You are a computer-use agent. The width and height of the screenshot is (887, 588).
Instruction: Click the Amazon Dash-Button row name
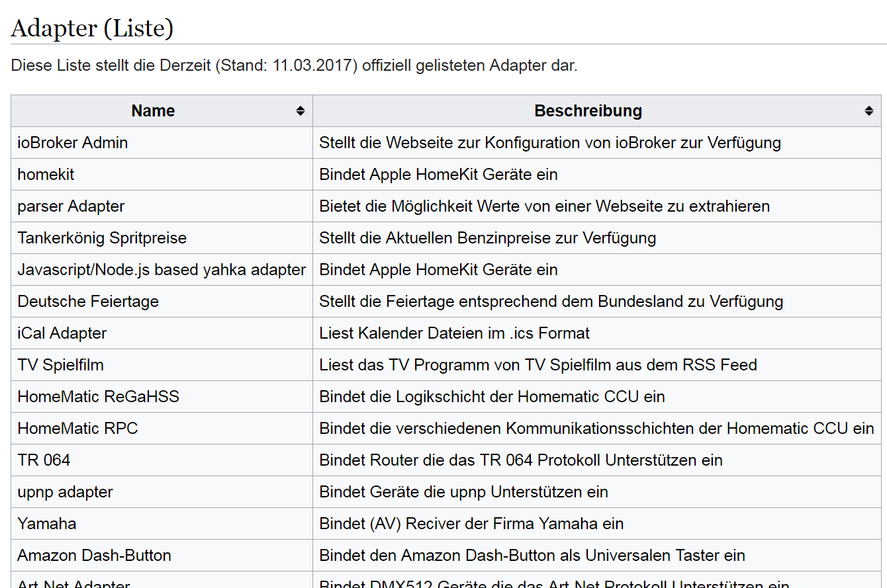tap(94, 556)
